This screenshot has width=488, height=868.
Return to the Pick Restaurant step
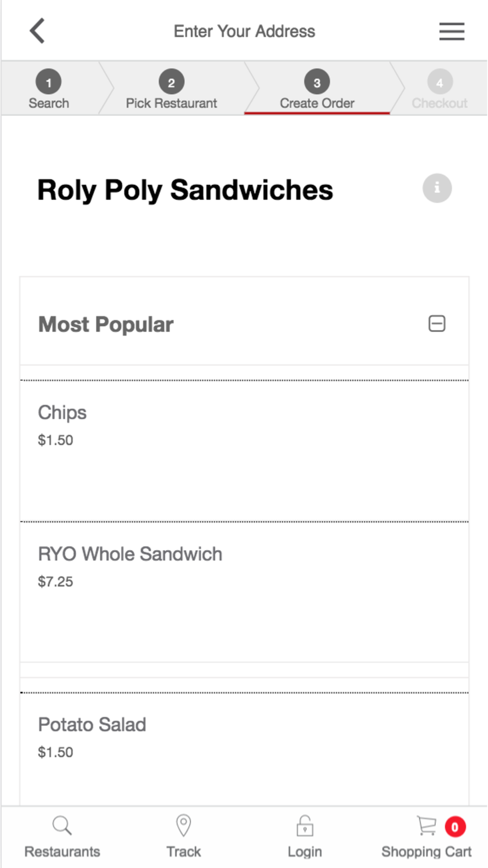coord(171,89)
